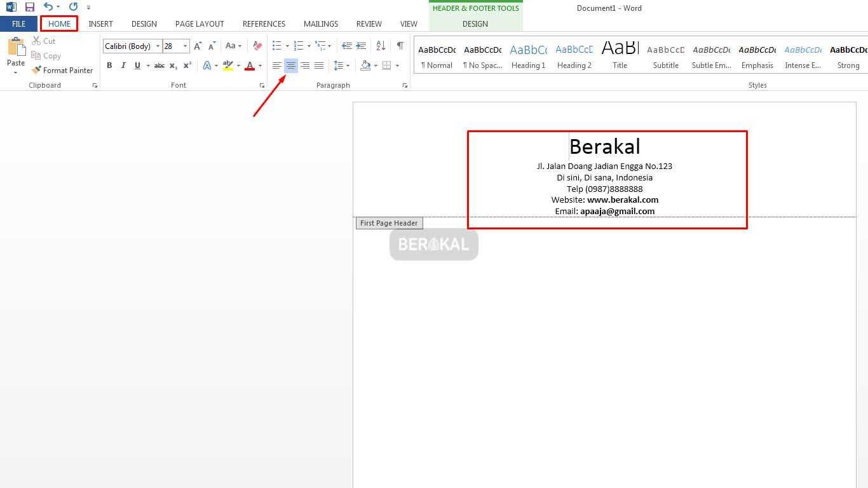
Task: Align text left
Action: [x=276, y=65]
